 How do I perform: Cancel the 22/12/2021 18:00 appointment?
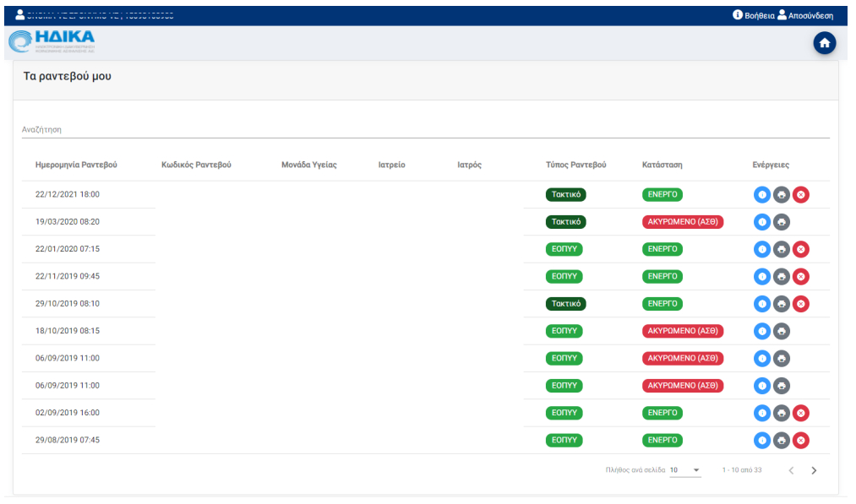[x=801, y=195]
